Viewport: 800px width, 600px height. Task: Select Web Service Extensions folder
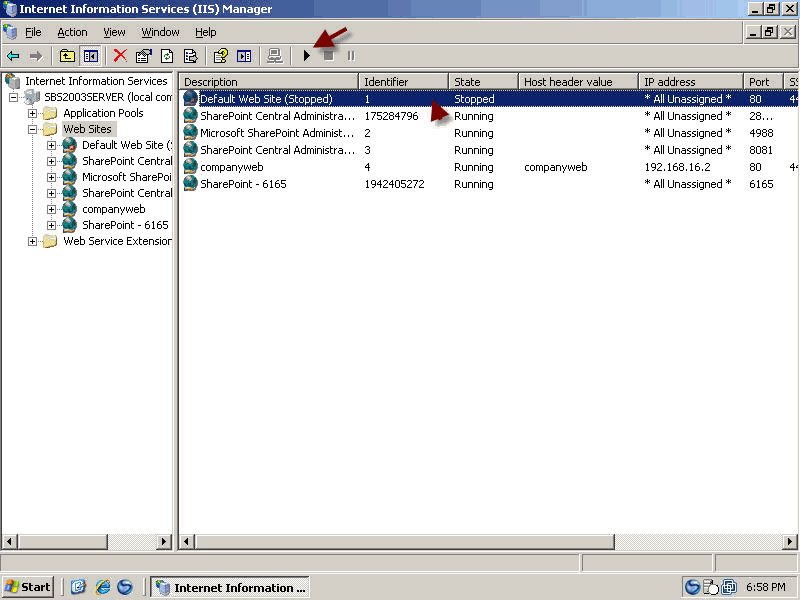[x=117, y=241]
